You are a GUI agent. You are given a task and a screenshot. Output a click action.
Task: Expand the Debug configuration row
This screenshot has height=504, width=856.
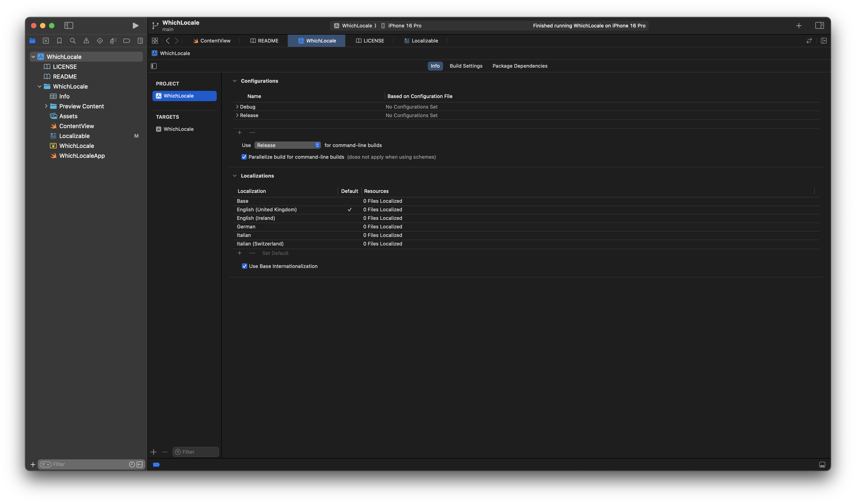tap(237, 107)
